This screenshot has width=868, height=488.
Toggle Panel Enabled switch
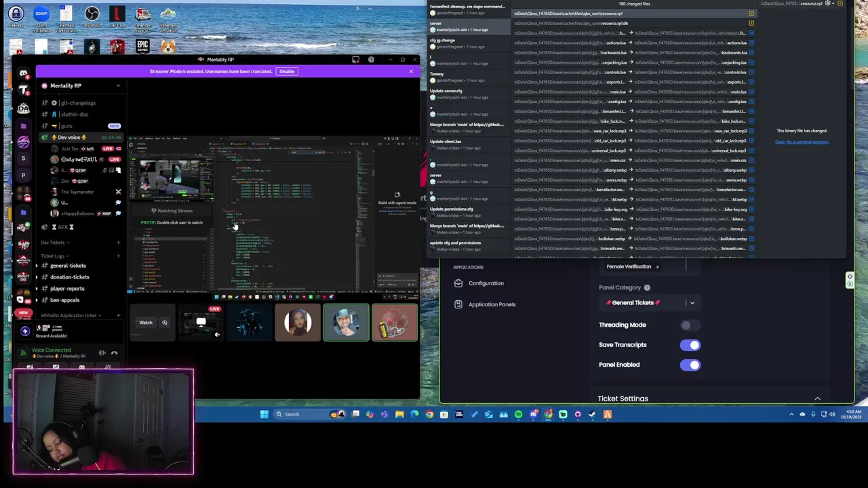(690, 365)
